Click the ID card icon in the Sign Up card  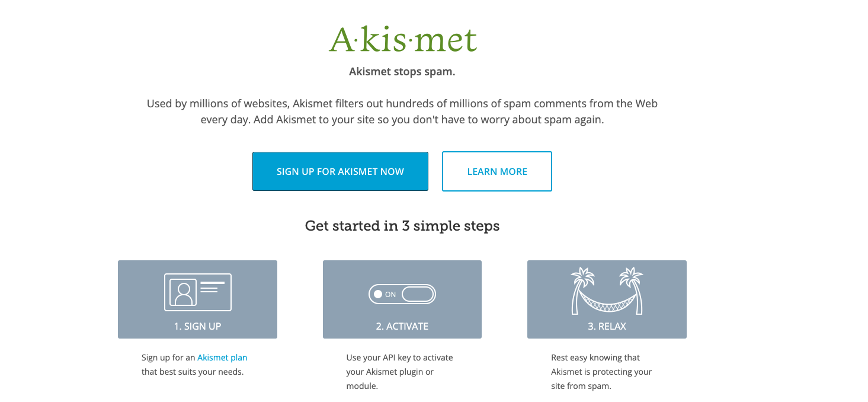[x=197, y=292]
